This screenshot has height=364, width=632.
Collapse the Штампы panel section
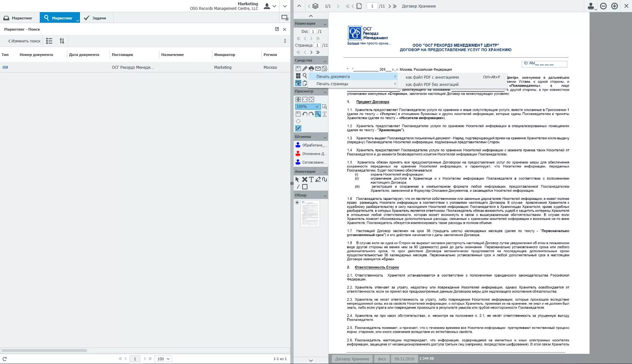[325, 137]
